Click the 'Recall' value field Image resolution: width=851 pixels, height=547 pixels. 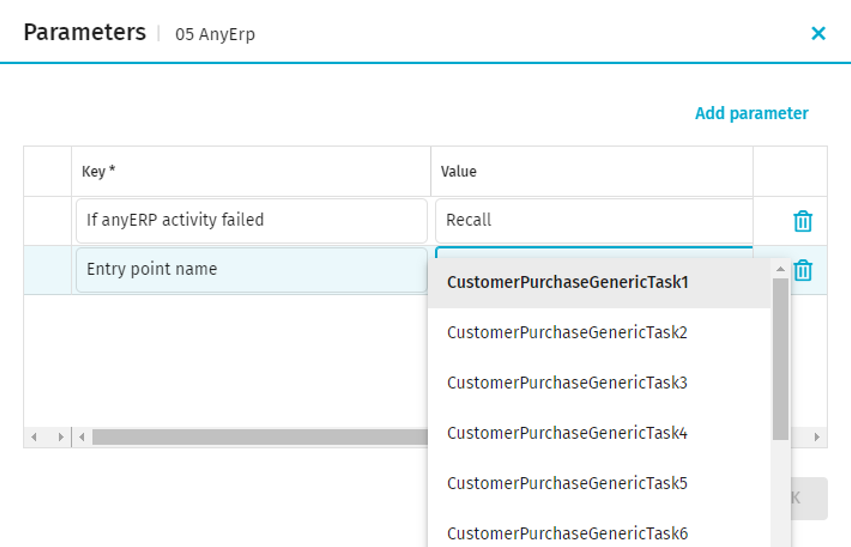pyautogui.click(x=593, y=220)
